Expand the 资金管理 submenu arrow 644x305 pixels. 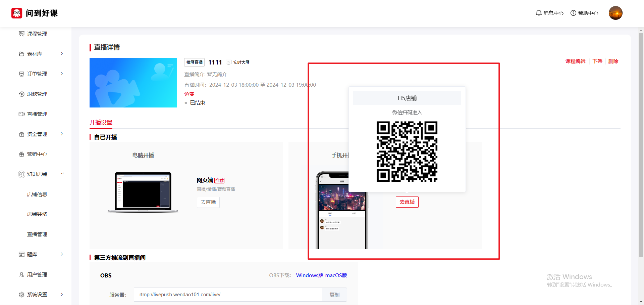click(x=62, y=134)
